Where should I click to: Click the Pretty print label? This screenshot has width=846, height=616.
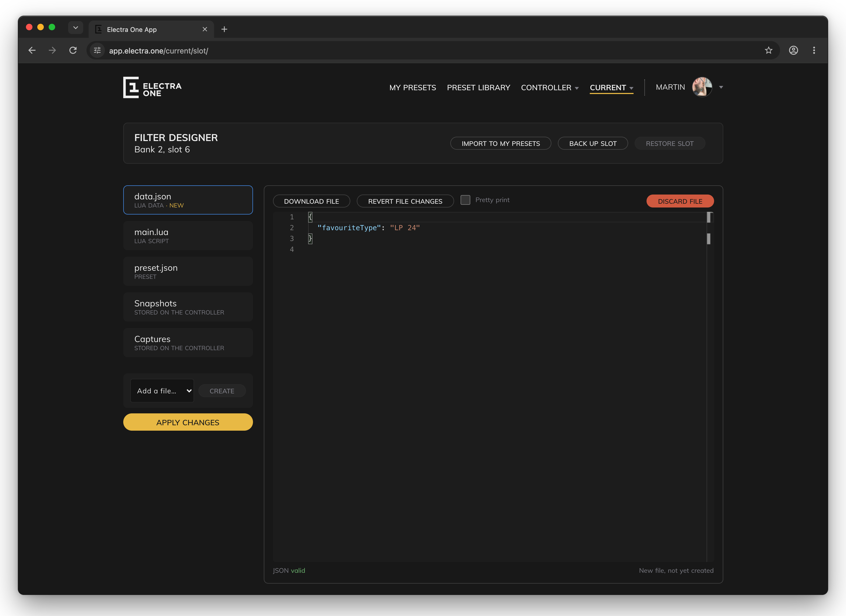pyautogui.click(x=492, y=200)
